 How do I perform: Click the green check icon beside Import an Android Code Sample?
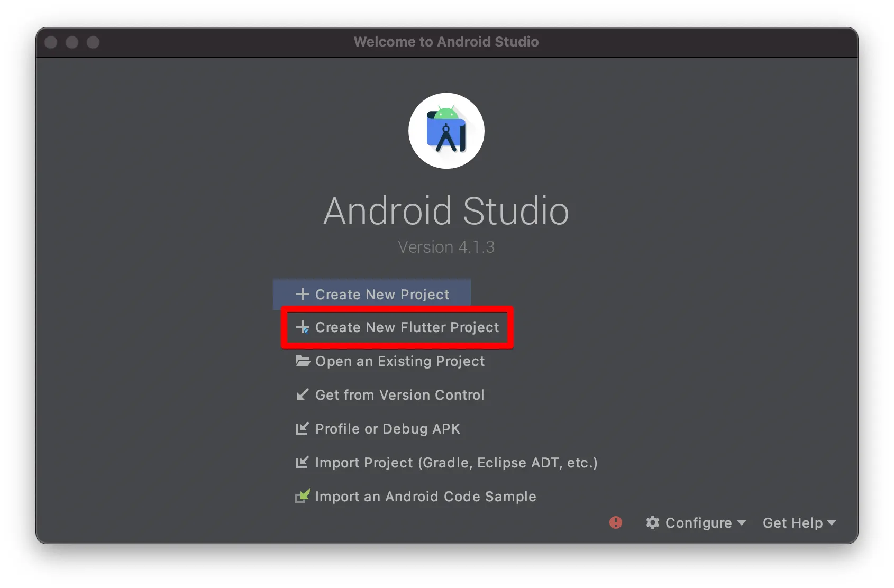tap(303, 496)
